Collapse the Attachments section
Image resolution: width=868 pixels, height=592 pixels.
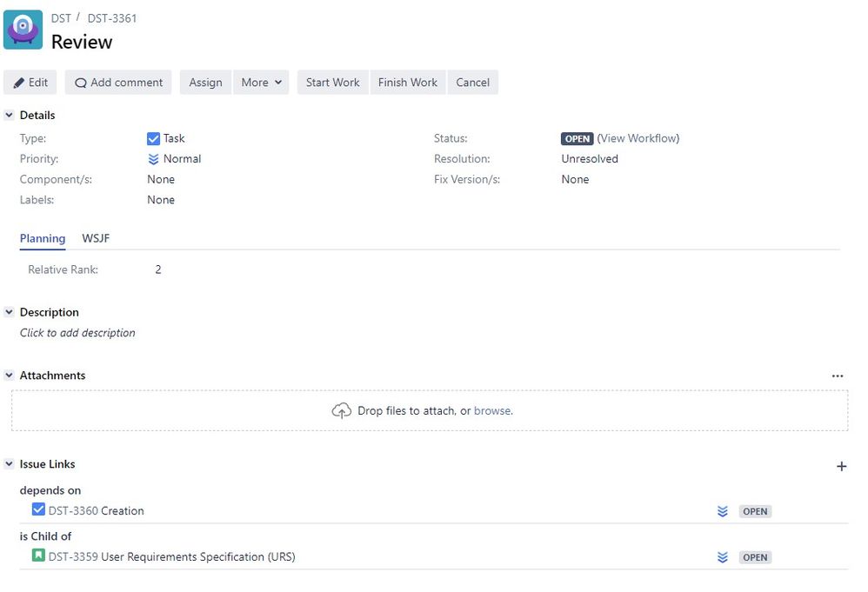[9, 376]
